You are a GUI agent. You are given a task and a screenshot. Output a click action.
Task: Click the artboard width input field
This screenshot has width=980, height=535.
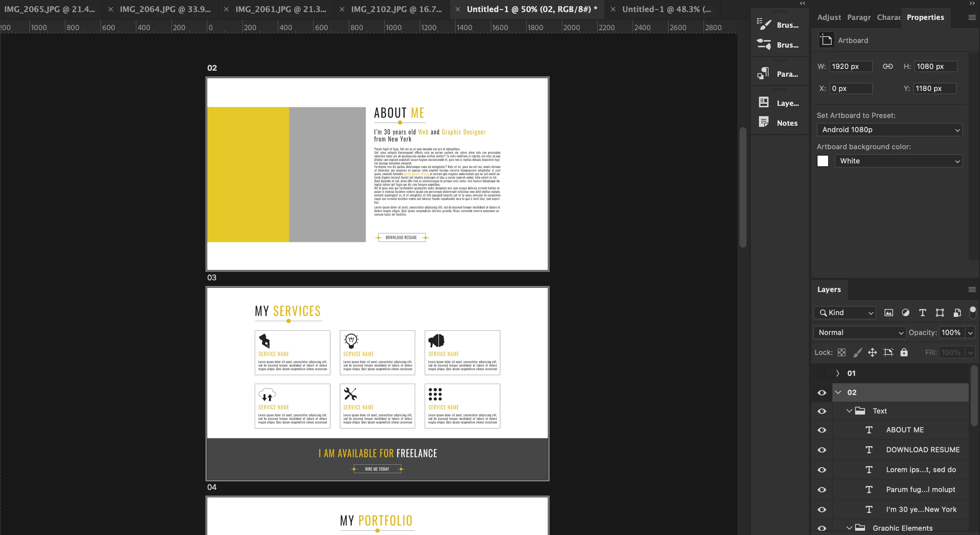pos(850,66)
